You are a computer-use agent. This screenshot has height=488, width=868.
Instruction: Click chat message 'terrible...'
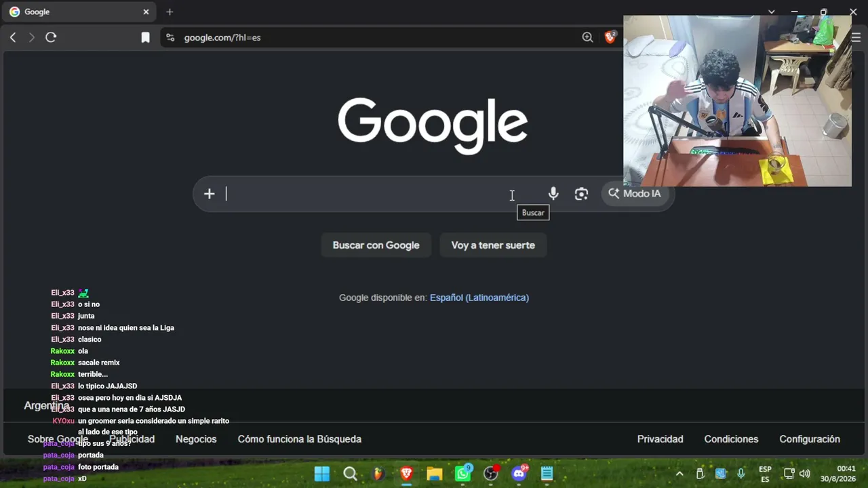(93, 374)
